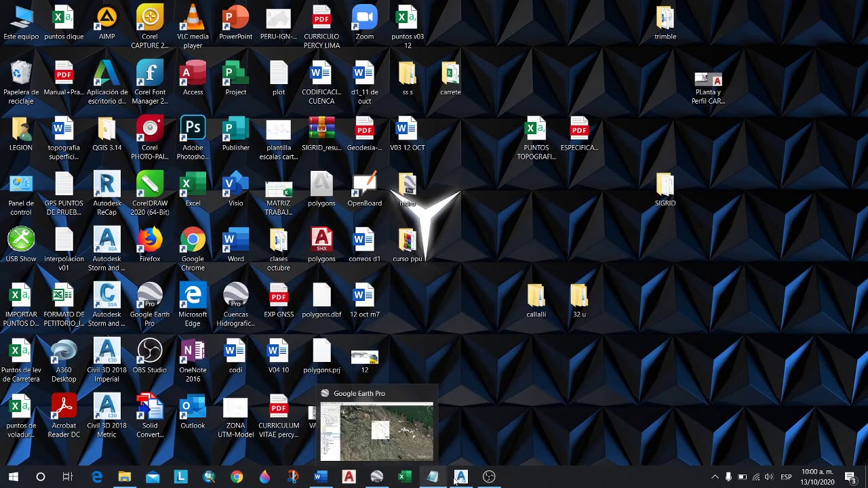Image resolution: width=868 pixels, height=488 pixels.
Task: Switch the ESP input language indicator
Action: coord(786,477)
